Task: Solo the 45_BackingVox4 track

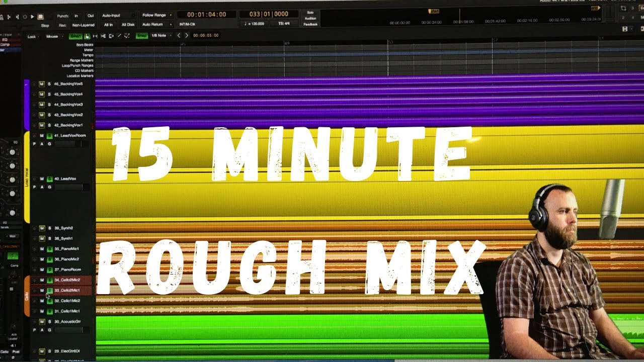Action: [x=49, y=94]
